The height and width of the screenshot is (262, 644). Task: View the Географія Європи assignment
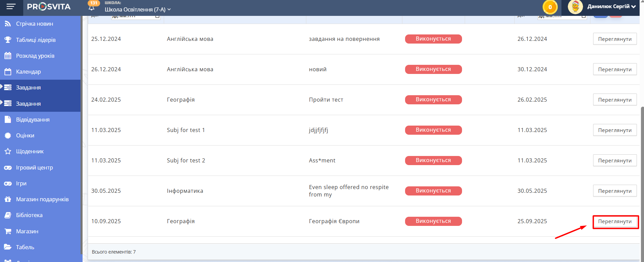615,221
